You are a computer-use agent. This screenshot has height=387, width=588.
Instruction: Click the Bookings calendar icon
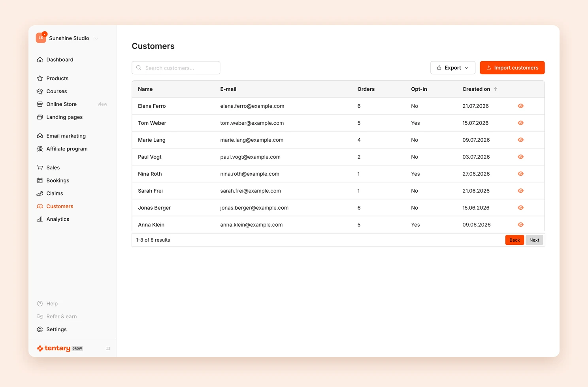[40, 180]
